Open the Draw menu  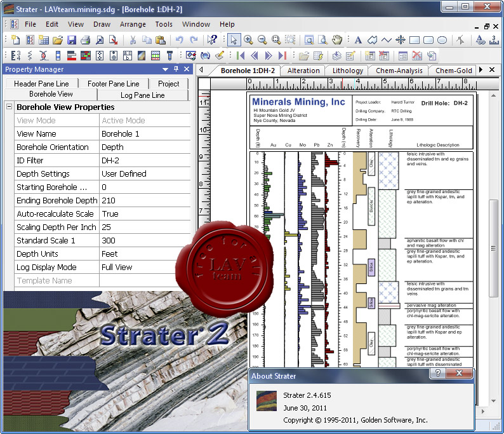click(102, 24)
